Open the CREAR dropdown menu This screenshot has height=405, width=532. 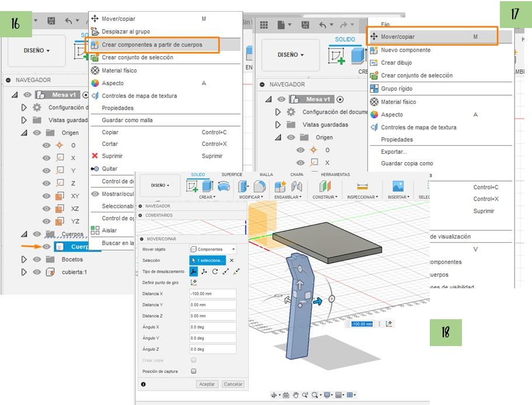click(x=207, y=197)
